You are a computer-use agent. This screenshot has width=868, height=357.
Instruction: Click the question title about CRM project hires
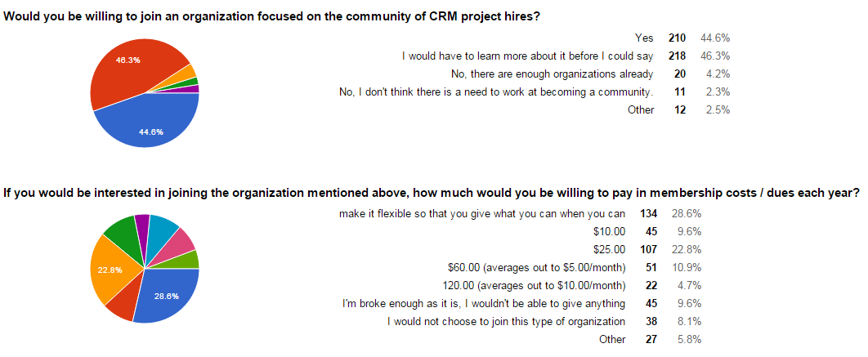272,17
